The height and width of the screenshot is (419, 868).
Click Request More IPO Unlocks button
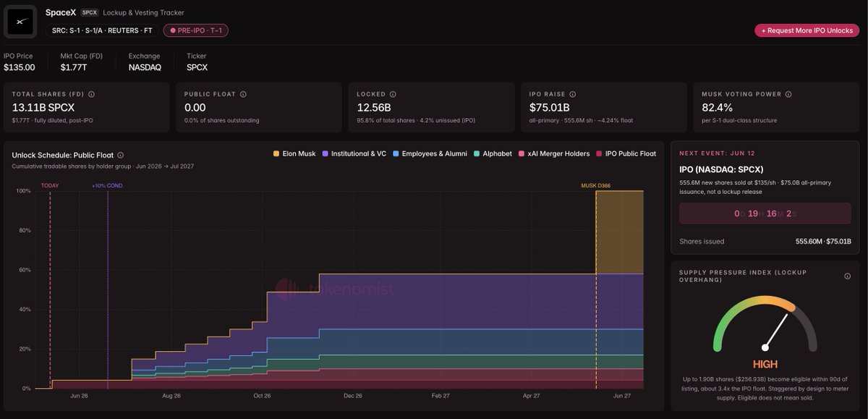[808, 30]
